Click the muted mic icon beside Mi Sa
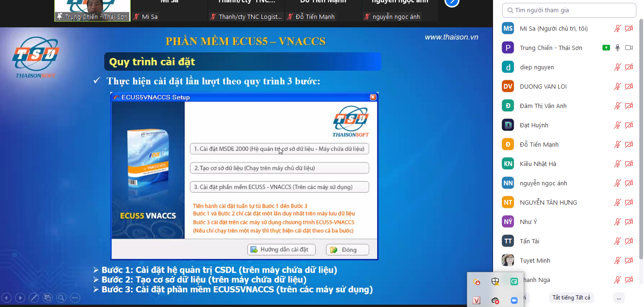The width and height of the screenshot is (644, 307). pos(617,29)
